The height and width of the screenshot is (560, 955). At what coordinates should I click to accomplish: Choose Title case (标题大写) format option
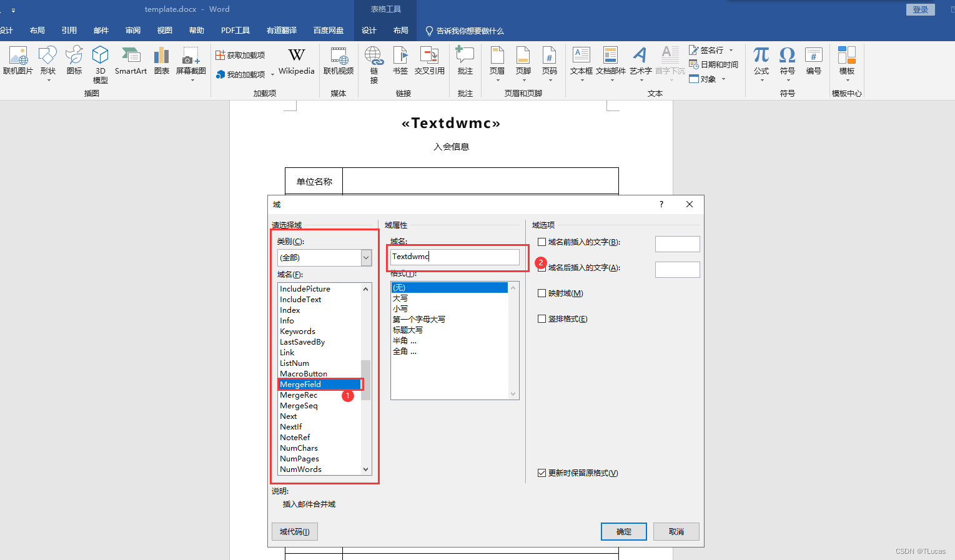tap(450, 330)
